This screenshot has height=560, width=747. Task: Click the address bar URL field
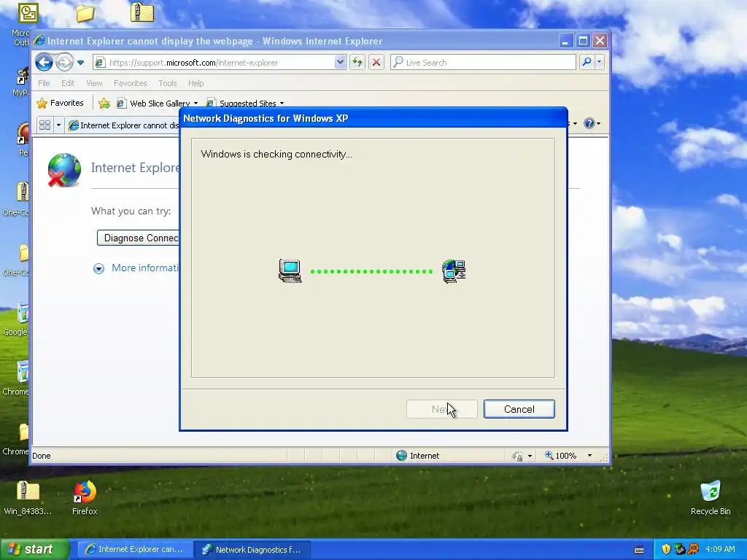coord(214,63)
